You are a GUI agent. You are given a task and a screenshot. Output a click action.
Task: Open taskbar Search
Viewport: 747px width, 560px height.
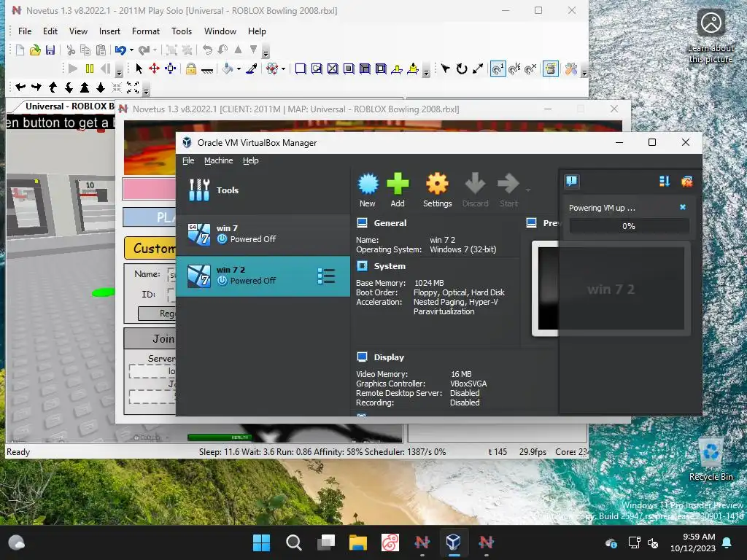pos(293,542)
